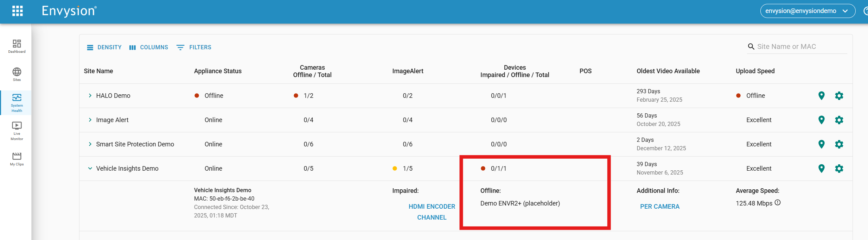
Task: Go to Sites in the sidebar
Action: [17, 74]
